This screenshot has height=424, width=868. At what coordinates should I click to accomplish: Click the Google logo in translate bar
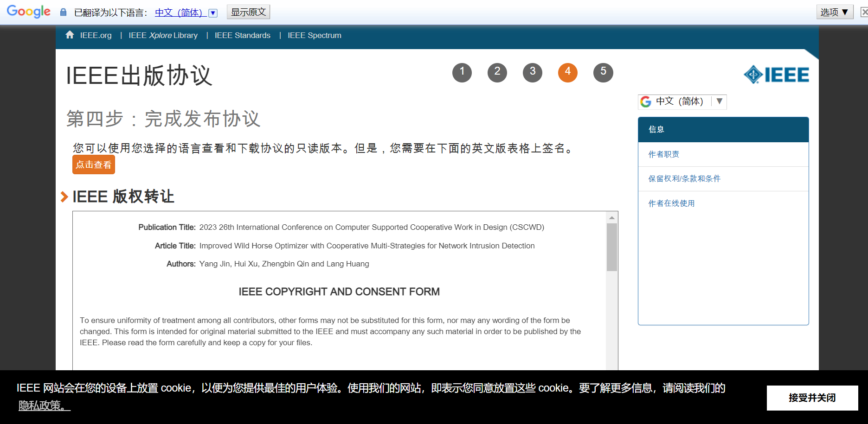(x=29, y=12)
